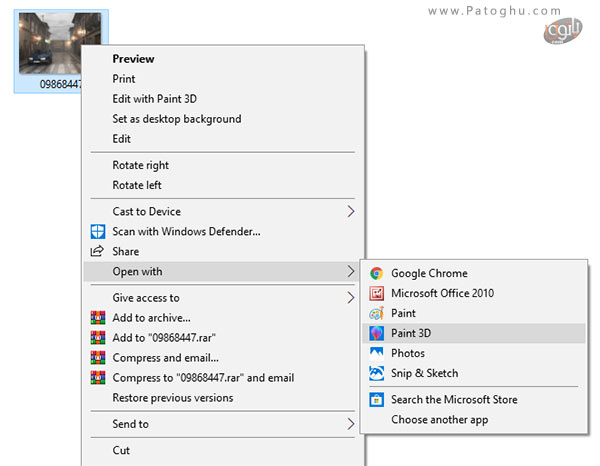This screenshot has height=466, width=600.
Task: Click the 0986844 file name label
Action: click(x=60, y=84)
